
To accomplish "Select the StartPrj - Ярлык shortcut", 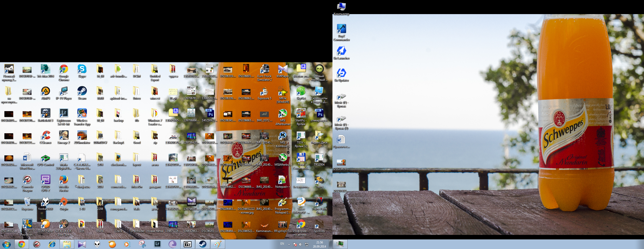I will tap(301, 117).
